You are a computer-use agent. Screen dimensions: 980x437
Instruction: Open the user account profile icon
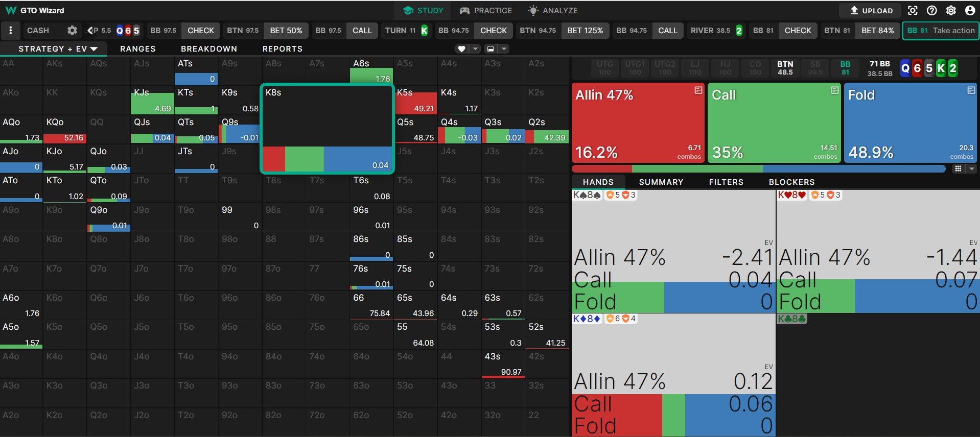(x=970, y=10)
